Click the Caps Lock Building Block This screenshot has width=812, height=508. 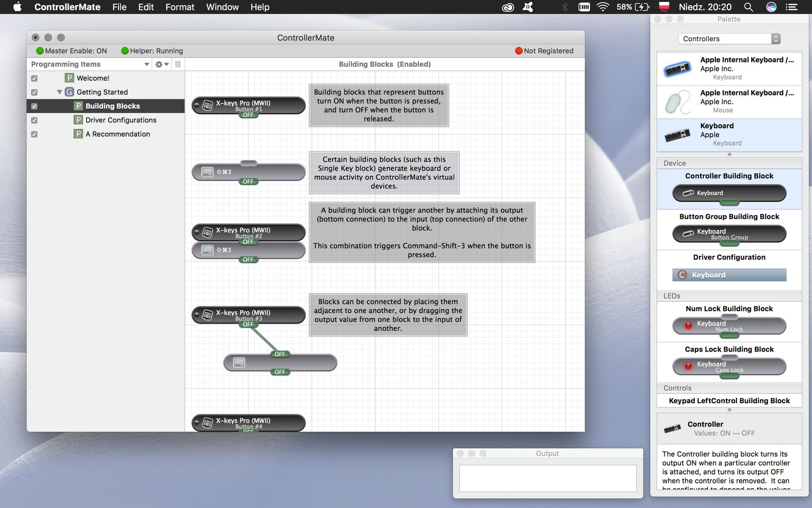tap(729, 367)
